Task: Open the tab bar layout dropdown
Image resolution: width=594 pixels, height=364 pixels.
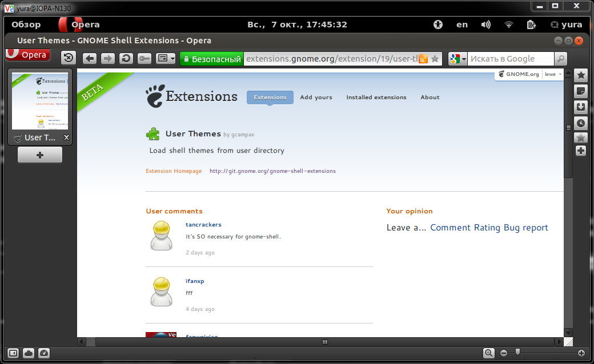Action: [166, 58]
